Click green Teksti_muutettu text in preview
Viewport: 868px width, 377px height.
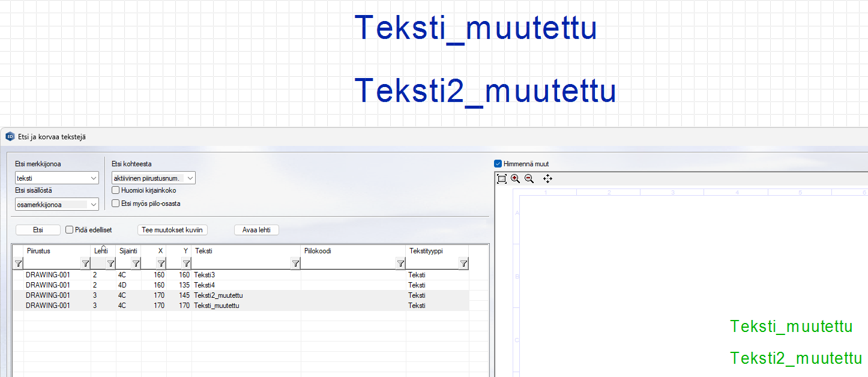(791, 327)
